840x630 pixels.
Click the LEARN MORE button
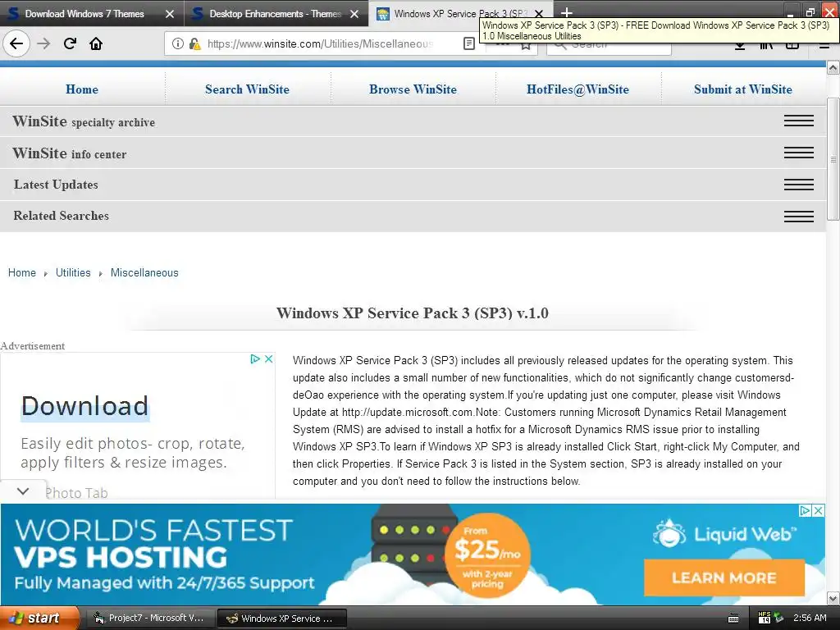(724, 577)
